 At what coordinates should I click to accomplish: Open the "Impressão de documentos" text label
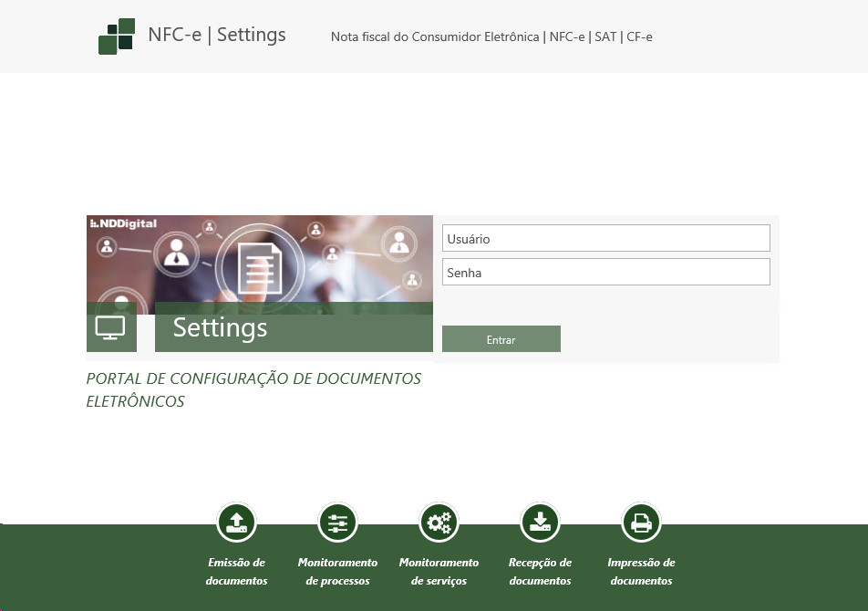[x=641, y=572]
